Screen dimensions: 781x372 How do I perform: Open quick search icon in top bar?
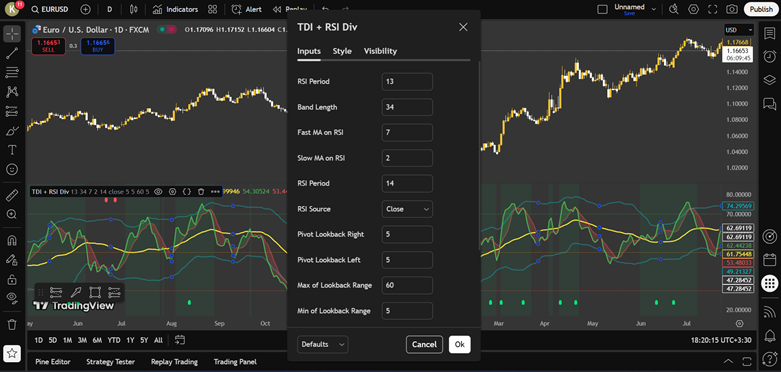click(674, 9)
